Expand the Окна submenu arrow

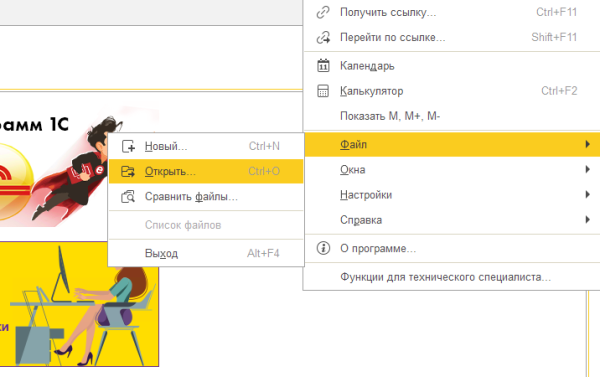click(587, 169)
